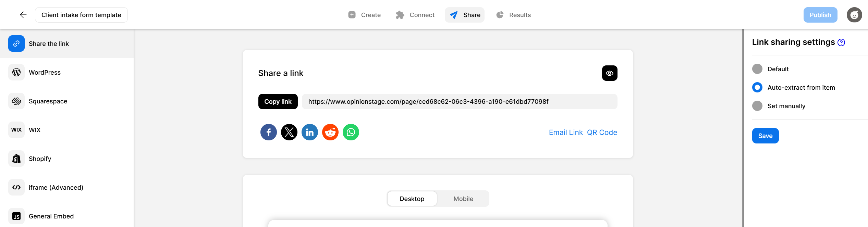
Task: Share the form on WhatsApp
Action: tap(351, 132)
